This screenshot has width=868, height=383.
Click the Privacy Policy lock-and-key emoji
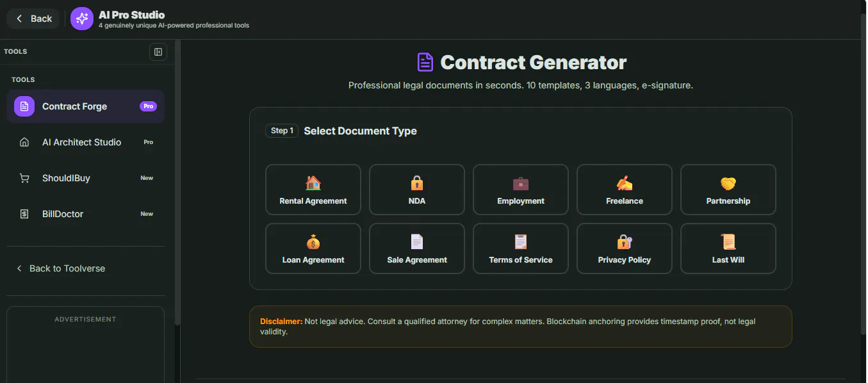tap(625, 242)
